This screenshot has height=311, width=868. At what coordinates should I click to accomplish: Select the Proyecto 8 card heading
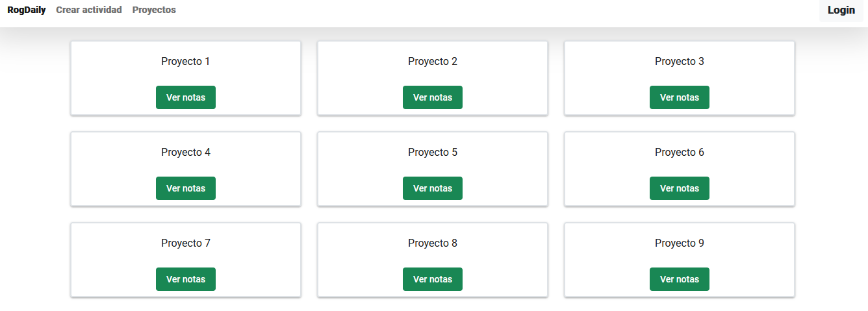tap(433, 243)
